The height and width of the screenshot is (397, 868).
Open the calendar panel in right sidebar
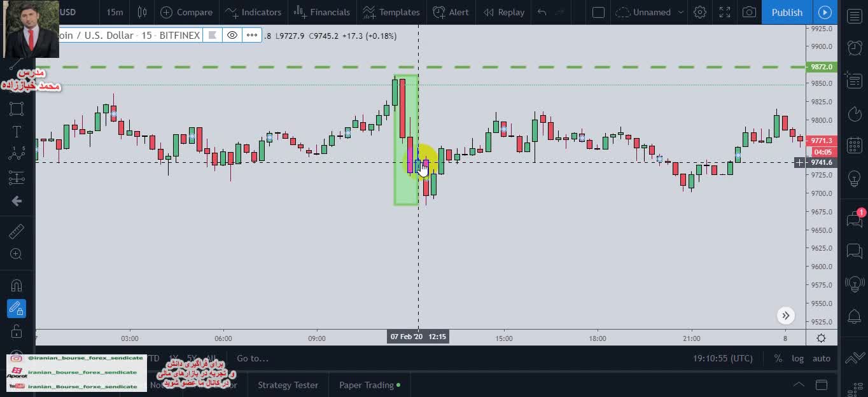(x=855, y=145)
